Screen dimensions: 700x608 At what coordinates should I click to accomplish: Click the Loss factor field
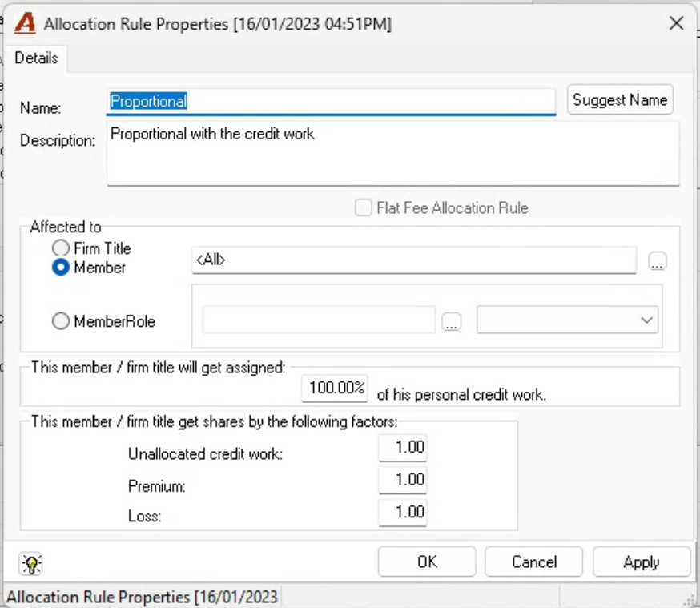[403, 512]
